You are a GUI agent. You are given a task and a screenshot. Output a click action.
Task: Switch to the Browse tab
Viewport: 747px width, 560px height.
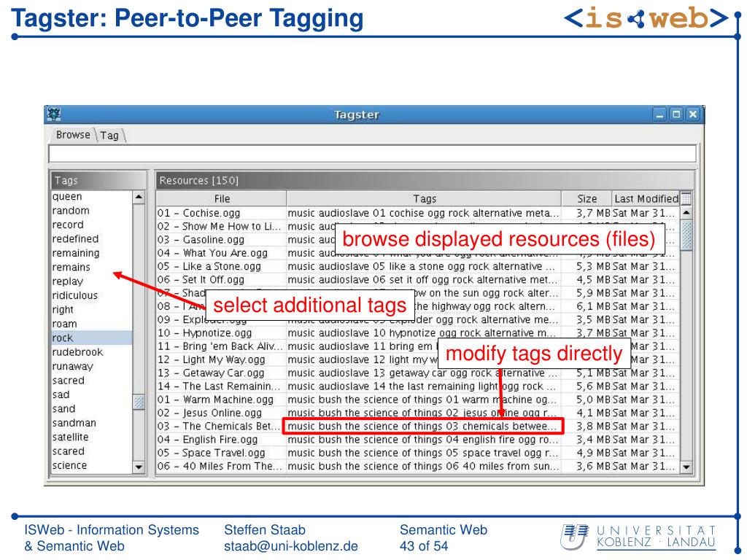tap(73, 135)
